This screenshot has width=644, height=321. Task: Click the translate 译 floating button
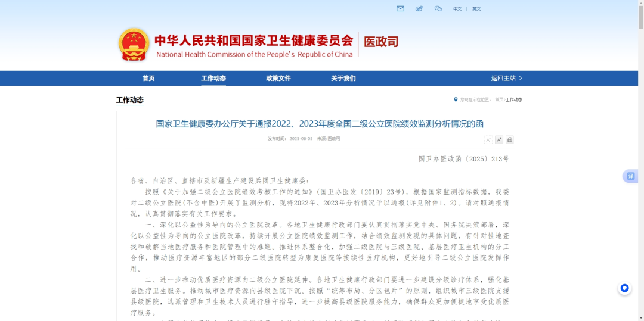pos(631,176)
